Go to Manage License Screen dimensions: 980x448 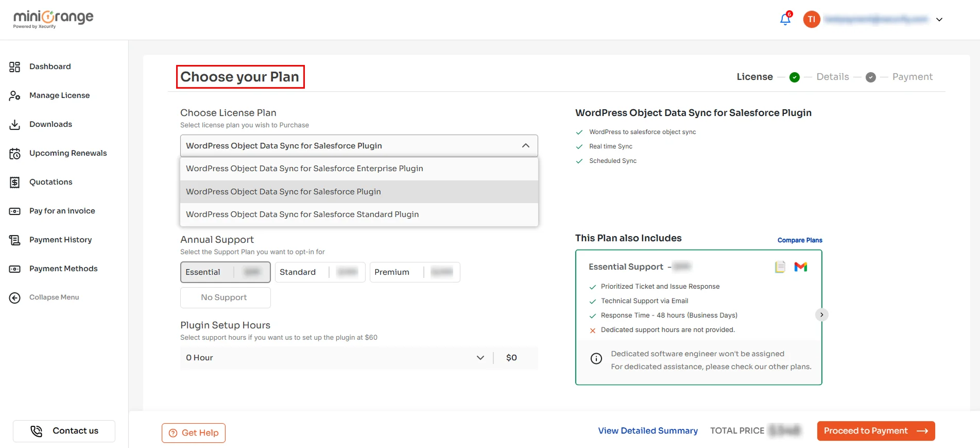(x=59, y=95)
